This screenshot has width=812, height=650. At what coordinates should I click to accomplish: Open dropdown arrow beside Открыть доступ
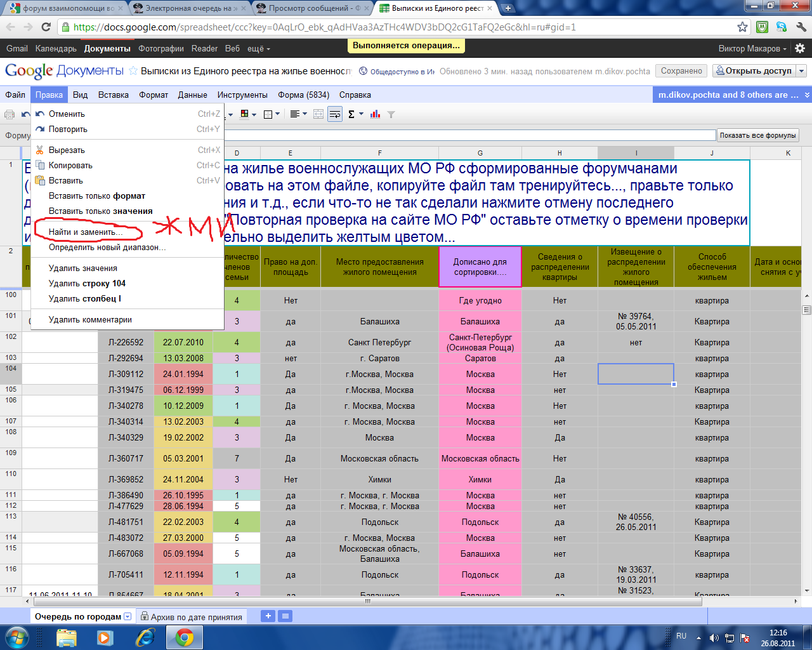(801, 71)
